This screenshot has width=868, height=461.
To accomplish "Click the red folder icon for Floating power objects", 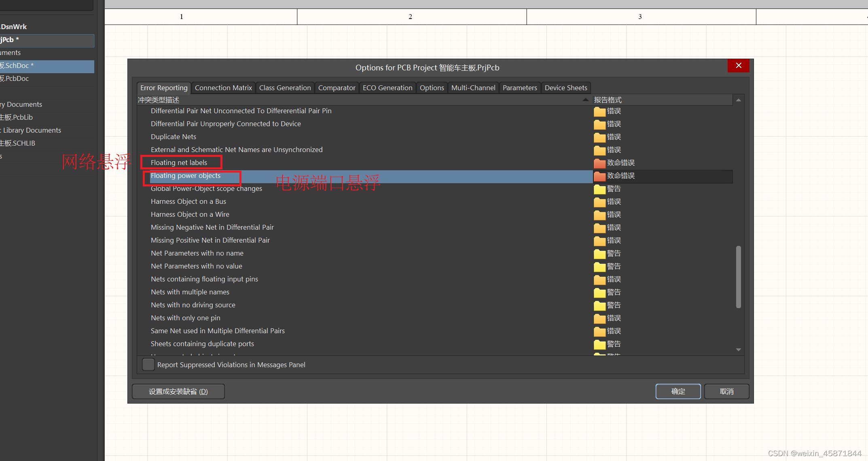I will pyautogui.click(x=599, y=176).
